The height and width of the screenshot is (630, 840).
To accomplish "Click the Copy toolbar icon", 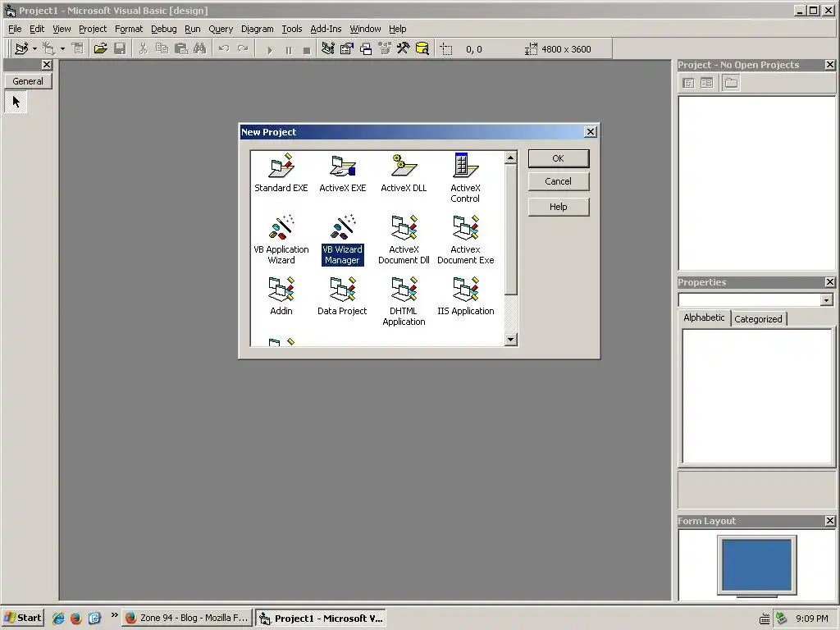I will pos(162,48).
